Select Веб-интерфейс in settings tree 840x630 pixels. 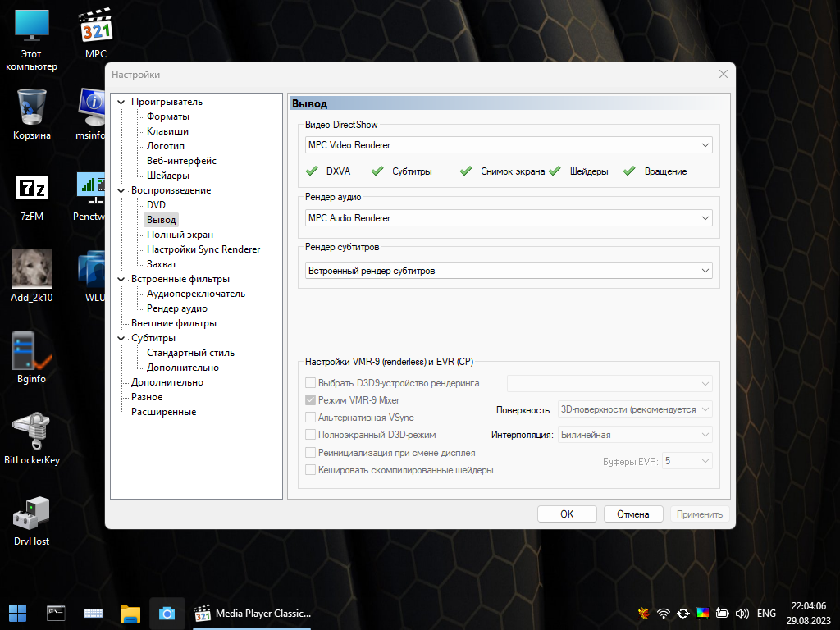coord(181,161)
